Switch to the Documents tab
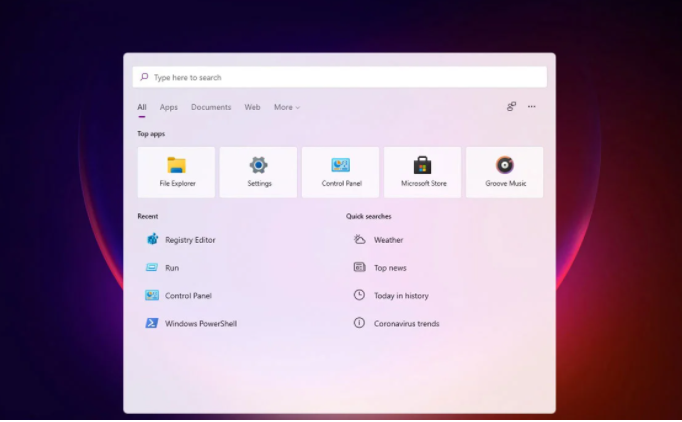The image size is (682, 422). (211, 107)
